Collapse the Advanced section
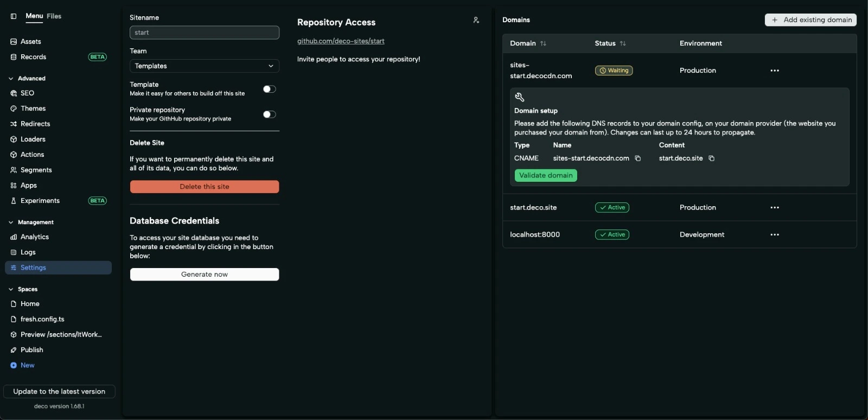The height and width of the screenshot is (420, 868). 11,79
